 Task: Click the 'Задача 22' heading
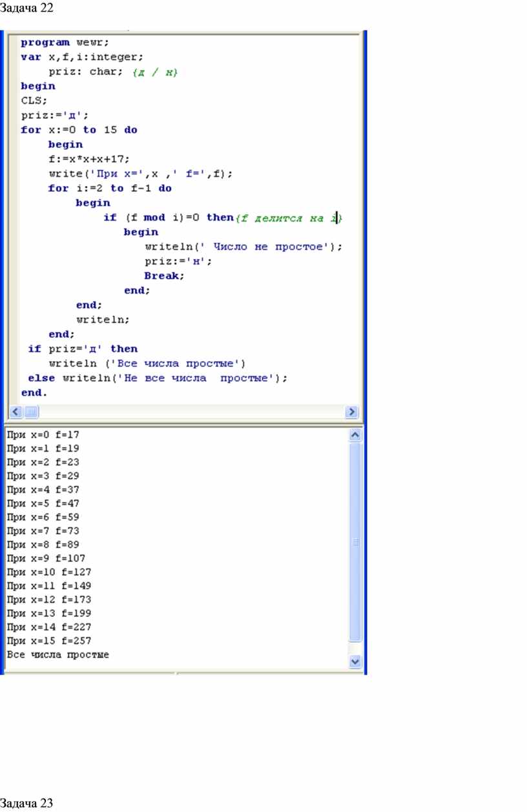pyautogui.click(x=26, y=8)
